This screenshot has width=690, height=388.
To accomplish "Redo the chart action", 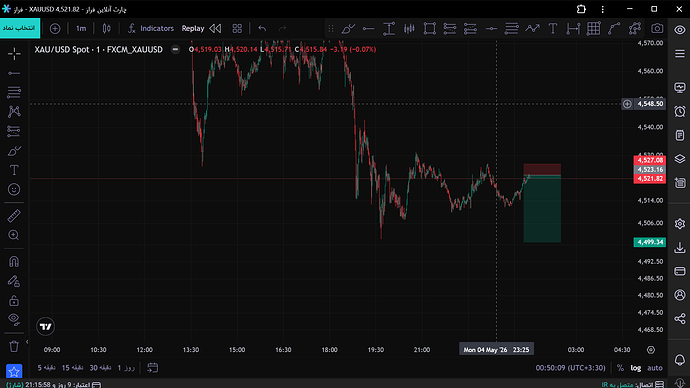I will point(283,29).
